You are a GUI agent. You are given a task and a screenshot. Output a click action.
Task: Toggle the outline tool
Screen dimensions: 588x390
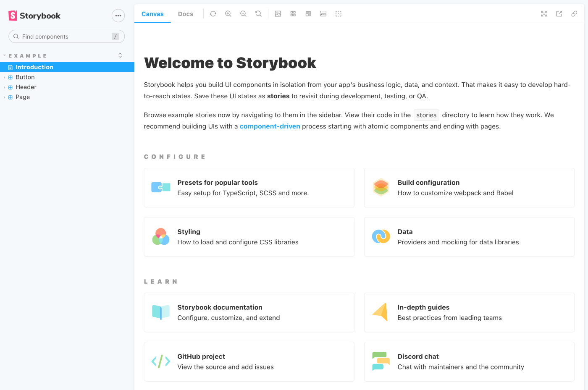tap(339, 14)
